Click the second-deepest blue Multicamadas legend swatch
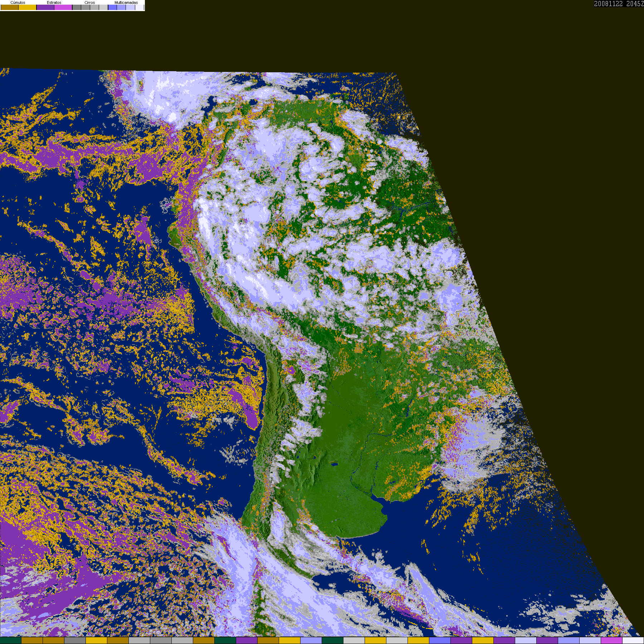This screenshot has height=644, width=644. [x=121, y=7]
